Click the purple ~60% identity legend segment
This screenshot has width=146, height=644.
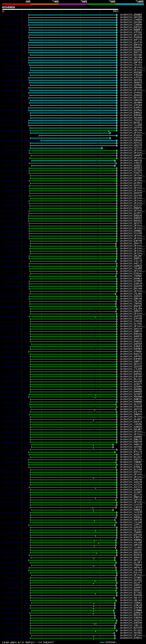(73, 4)
